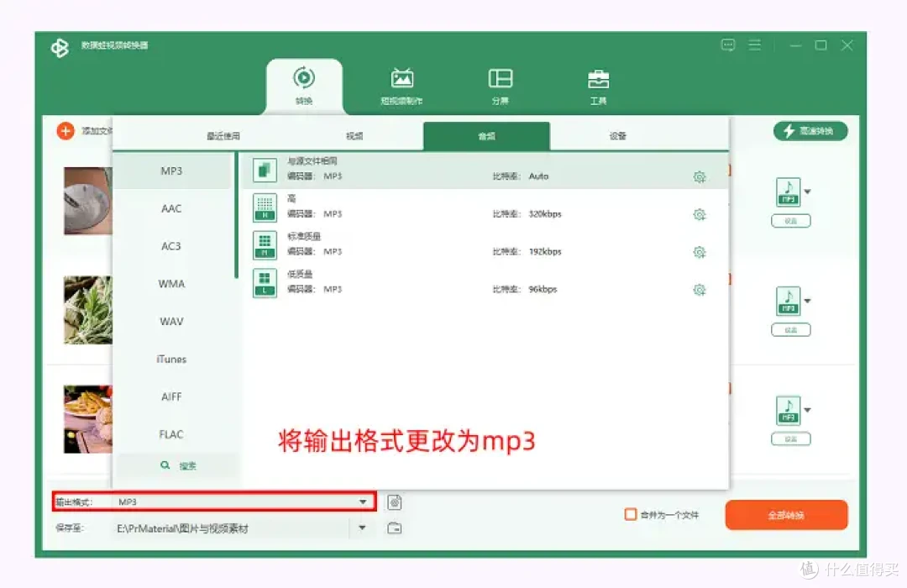Viewport: 907px width, 588px height.
Task: Select AIFF in the format list
Action: [172, 396]
